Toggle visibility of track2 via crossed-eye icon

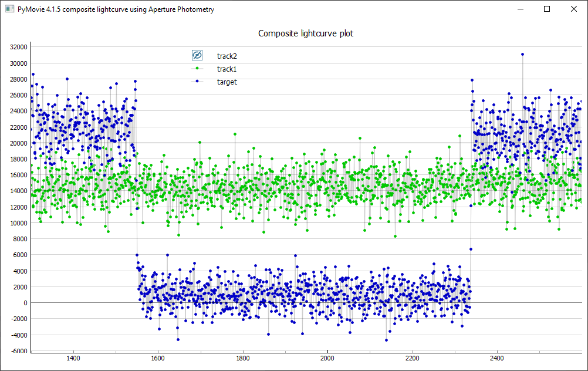197,55
